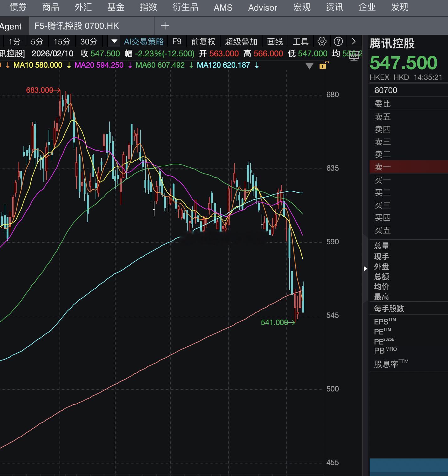This screenshot has height=476, width=448.
Task: Switch to the 5分 interval
Action: 37,42
